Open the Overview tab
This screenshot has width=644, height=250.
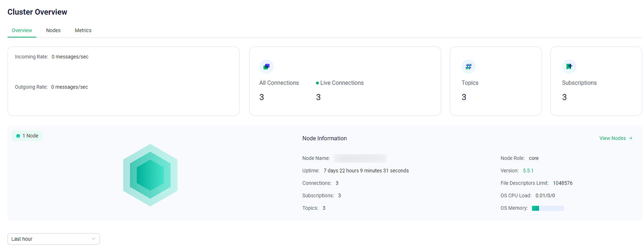22,31
